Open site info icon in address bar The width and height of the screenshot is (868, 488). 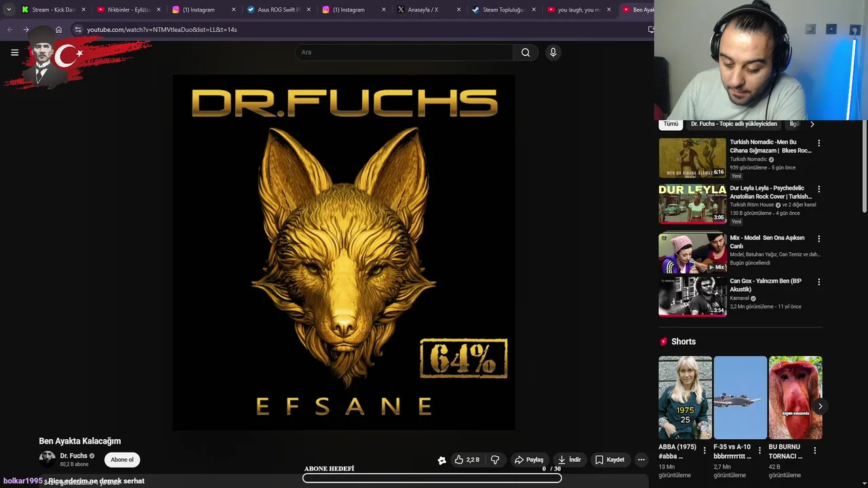coord(78,30)
